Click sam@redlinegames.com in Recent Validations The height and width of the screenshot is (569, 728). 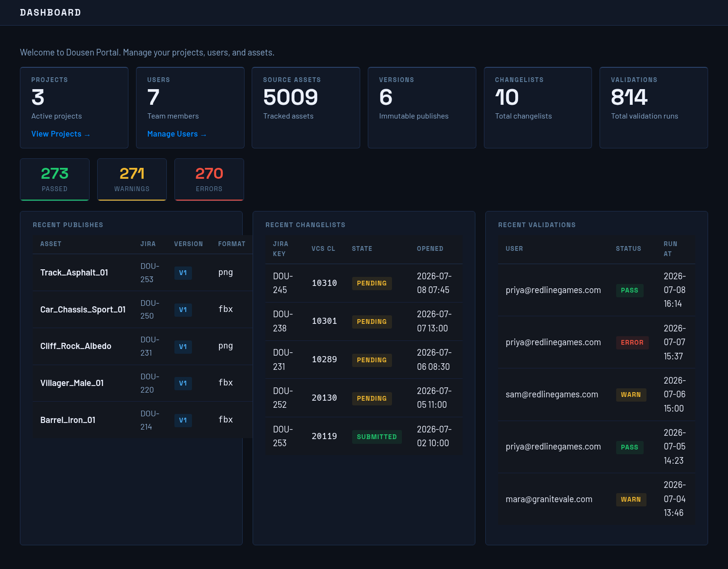coord(552,395)
